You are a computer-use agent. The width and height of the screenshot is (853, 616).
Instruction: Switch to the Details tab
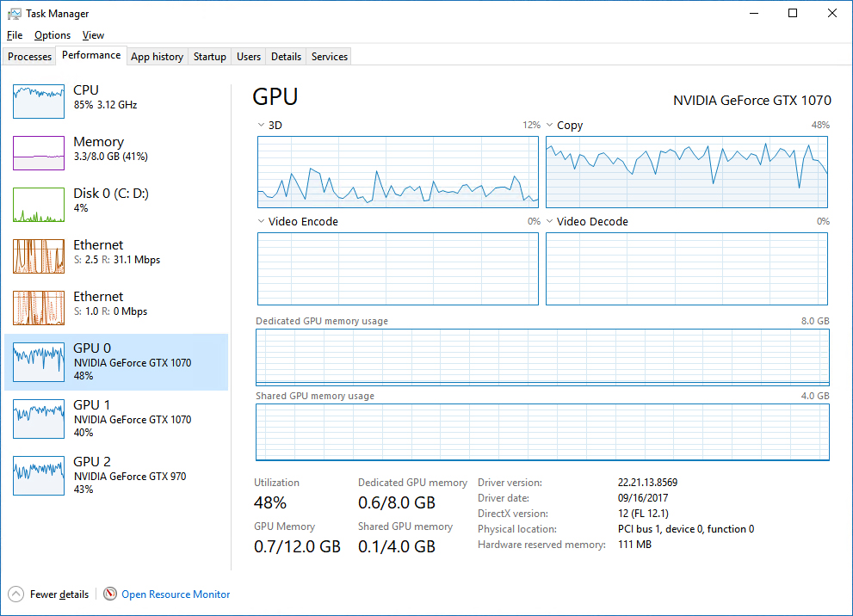[286, 57]
